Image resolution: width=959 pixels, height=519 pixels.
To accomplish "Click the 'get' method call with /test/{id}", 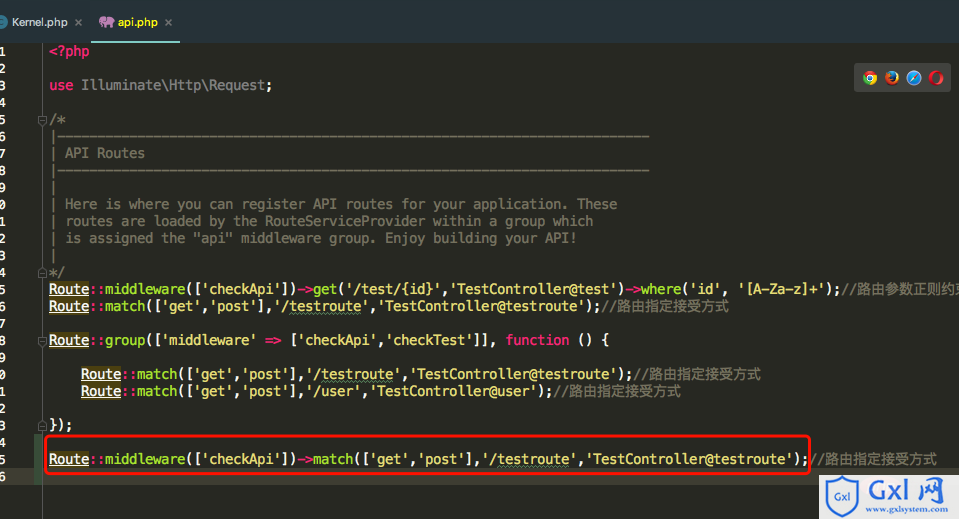I will (x=325, y=289).
